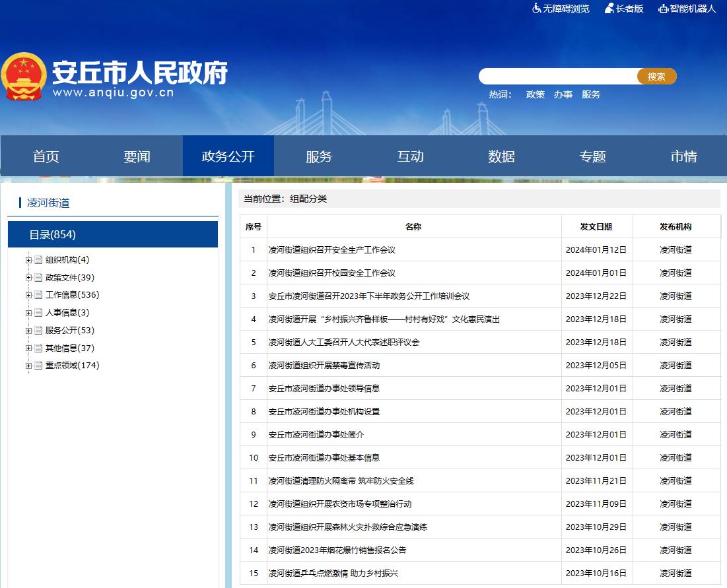Select 工作信息(536) in directory tree
Viewport: 727px width, 588px height.
[x=73, y=295]
